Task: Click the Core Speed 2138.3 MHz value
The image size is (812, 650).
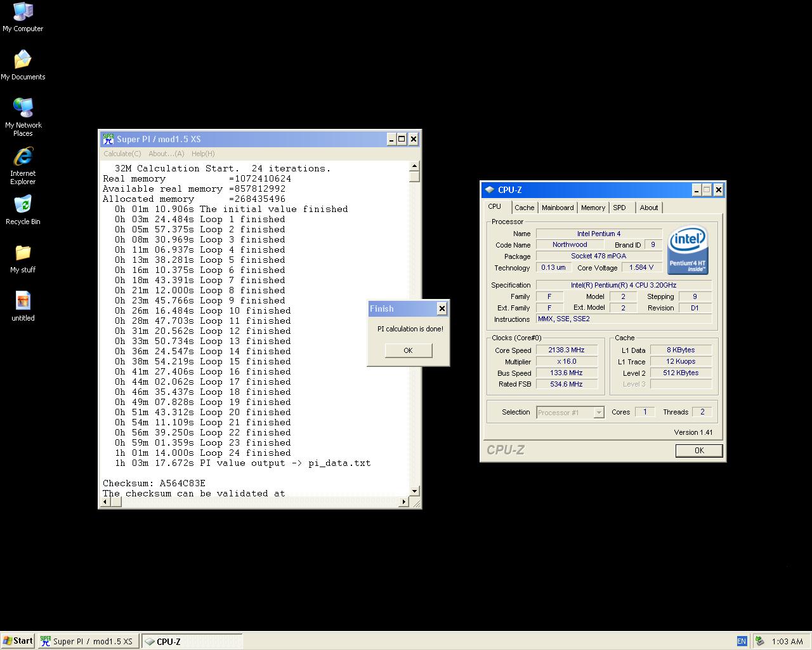Action: click(566, 350)
